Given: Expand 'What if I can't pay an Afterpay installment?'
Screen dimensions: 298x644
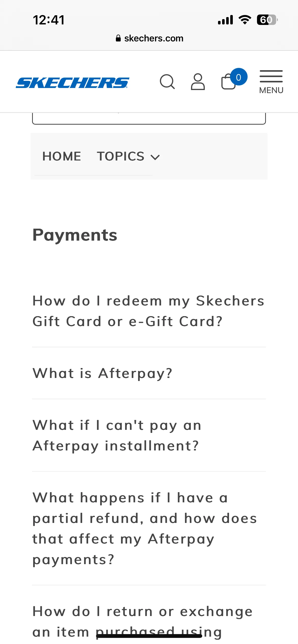Looking at the screenshot, I should tap(149, 435).
